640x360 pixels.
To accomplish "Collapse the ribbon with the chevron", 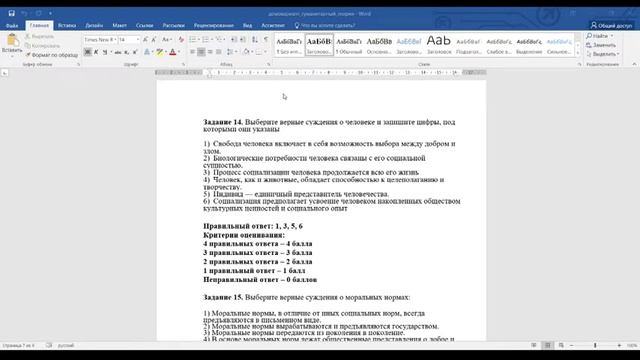I will click(x=634, y=64).
